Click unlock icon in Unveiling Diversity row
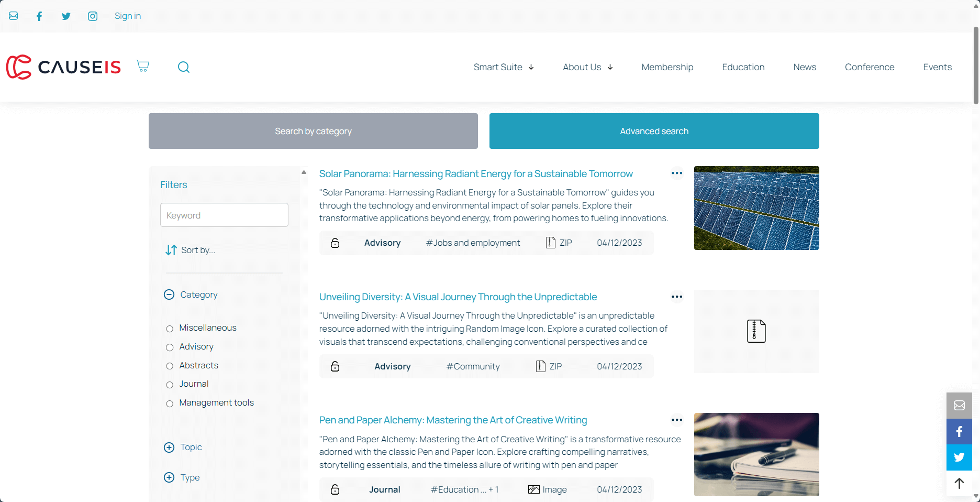Screen dimensions: 980x502 [335, 366]
